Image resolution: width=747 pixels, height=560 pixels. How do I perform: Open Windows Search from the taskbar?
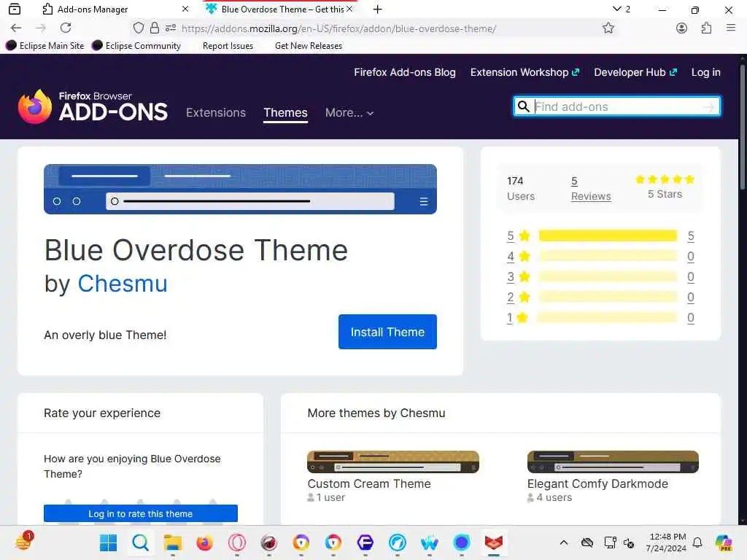click(x=141, y=542)
